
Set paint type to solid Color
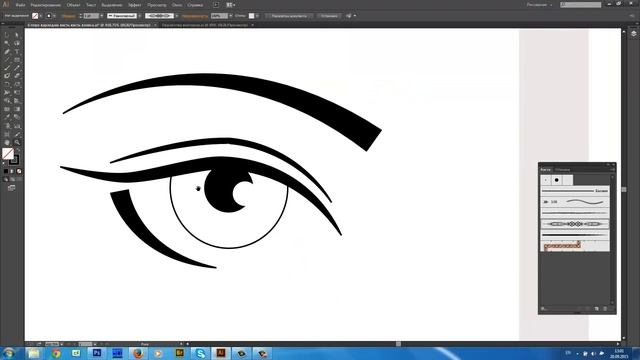click(6, 171)
